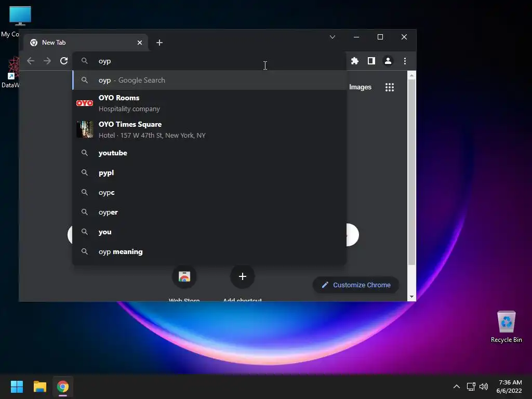Click the address bar containing oyp

[209, 61]
